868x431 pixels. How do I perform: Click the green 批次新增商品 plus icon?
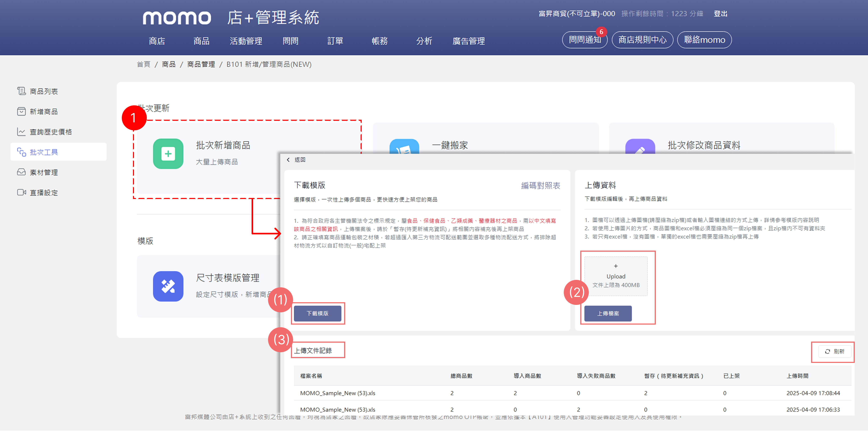click(x=168, y=154)
